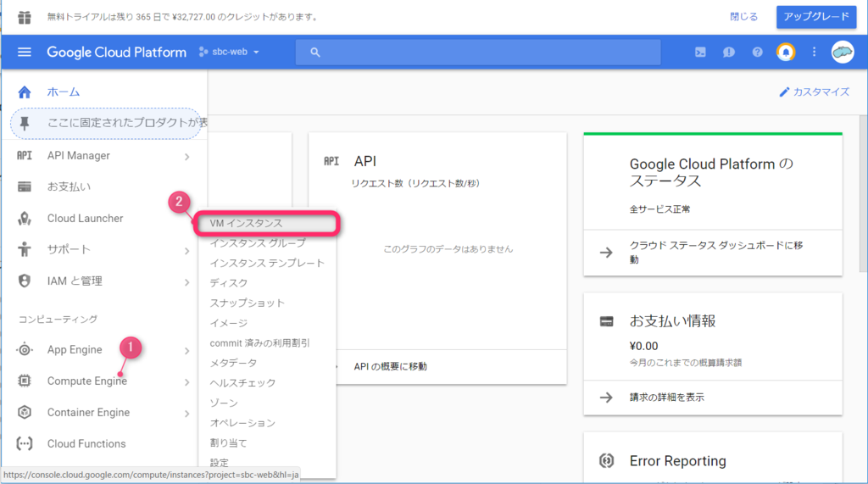The image size is (868, 484).
Task: Click the お支払い情報 card icon
Action: click(x=607, y=321)
